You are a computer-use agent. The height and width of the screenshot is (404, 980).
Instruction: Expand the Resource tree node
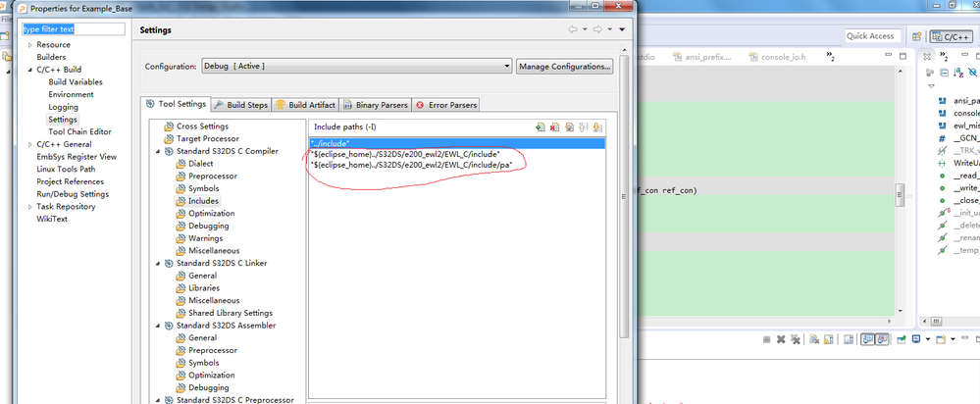[x=30, y=45]
